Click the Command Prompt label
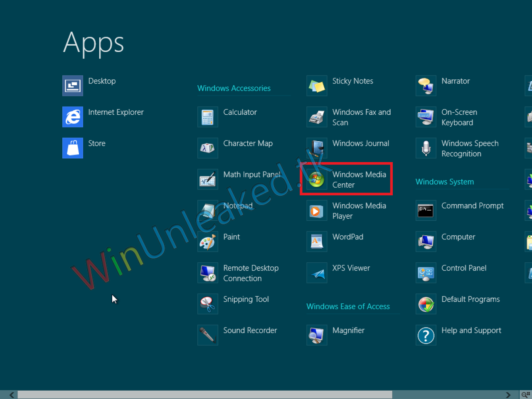The height and width of the screenshot is (399, 532). click(x=473, y=206)
